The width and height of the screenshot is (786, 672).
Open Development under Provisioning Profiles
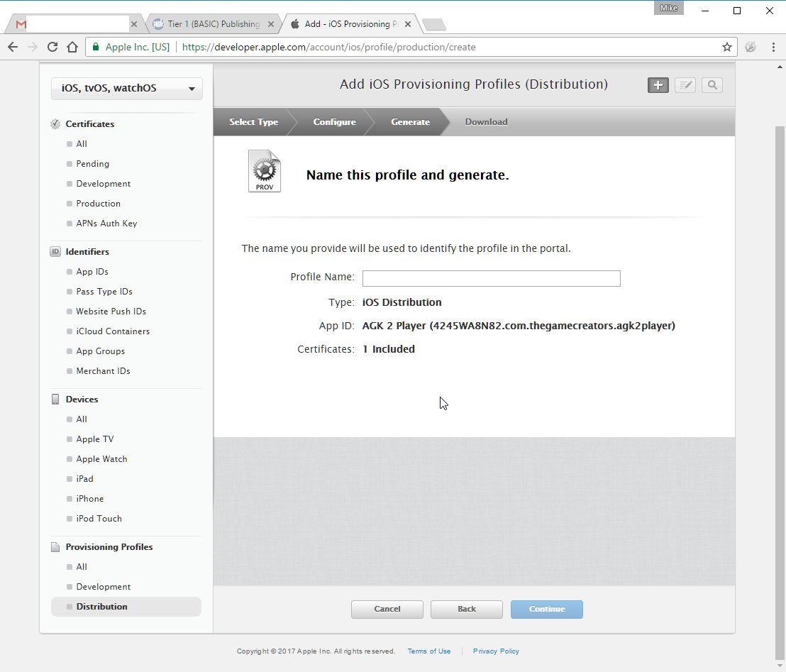pos(104,587)
